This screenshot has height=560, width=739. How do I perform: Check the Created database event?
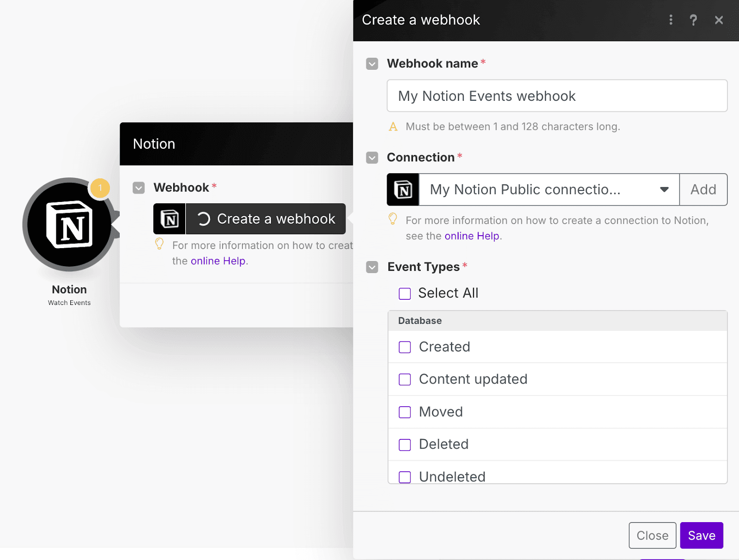click(405, 347)
